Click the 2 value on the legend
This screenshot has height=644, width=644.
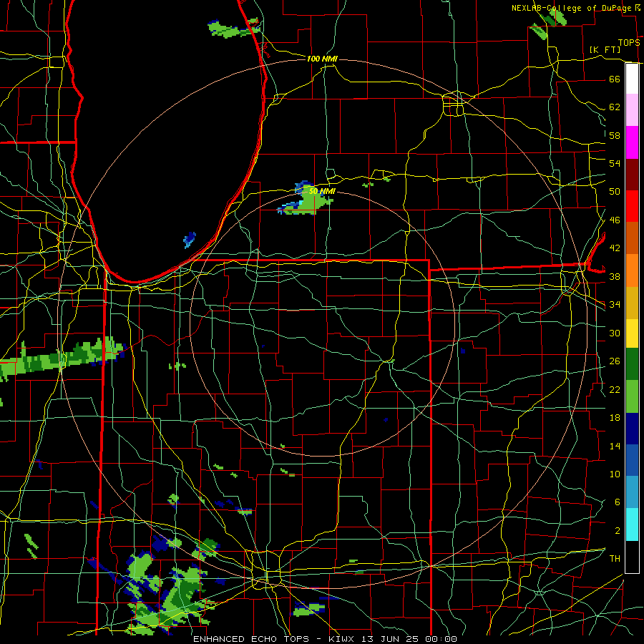coord(617,531)
